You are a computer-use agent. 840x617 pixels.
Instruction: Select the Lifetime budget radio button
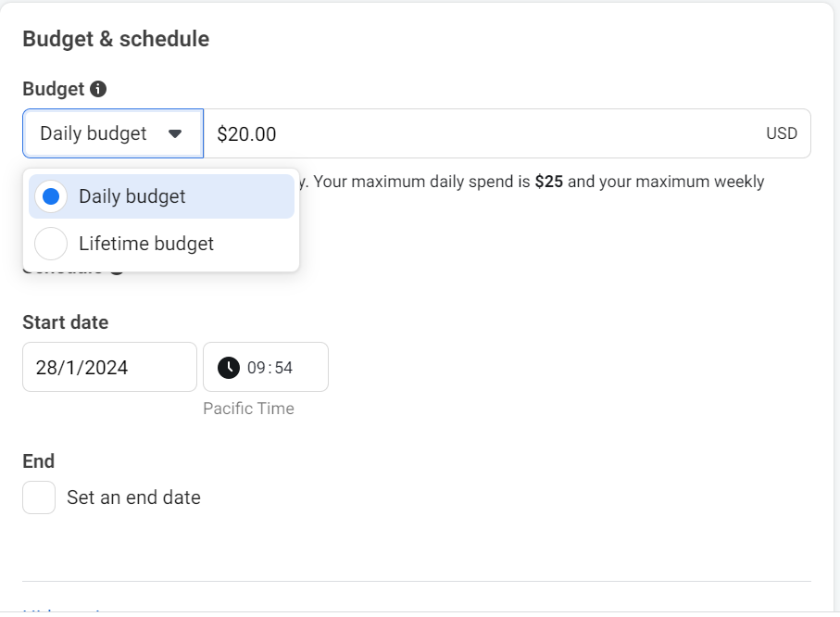click(51, 244)
